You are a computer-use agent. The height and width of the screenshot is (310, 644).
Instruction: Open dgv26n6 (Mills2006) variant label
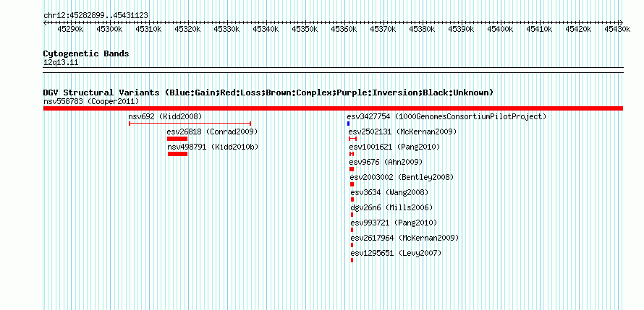(x=391, y=207)
